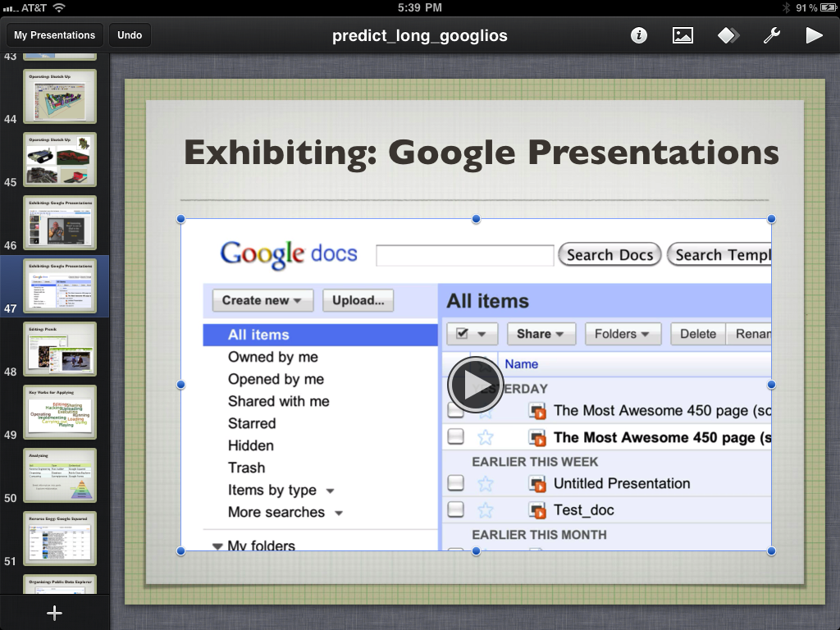Click the Google Docs search field
Viewport: 840px width, 630px height.
tap(464, 256)
